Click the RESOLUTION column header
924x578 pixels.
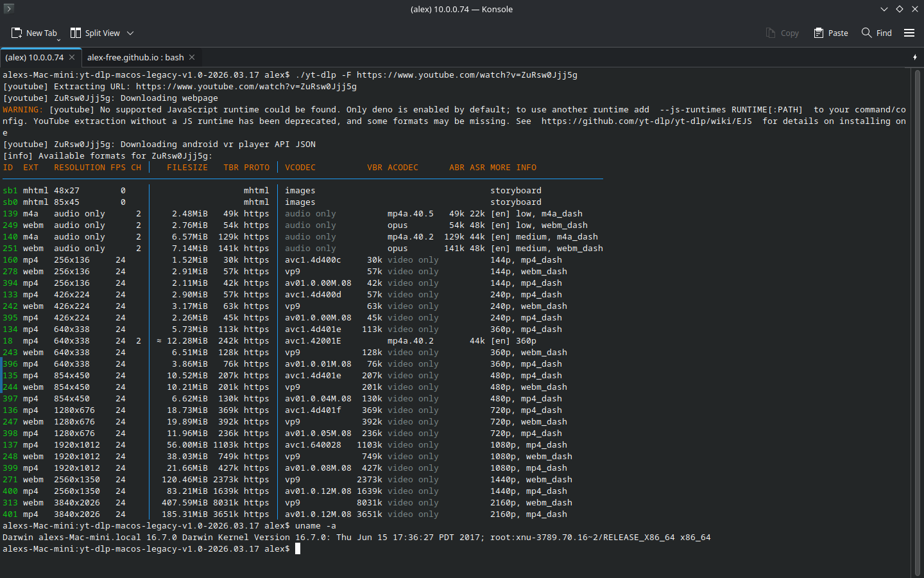coord(80,168)
